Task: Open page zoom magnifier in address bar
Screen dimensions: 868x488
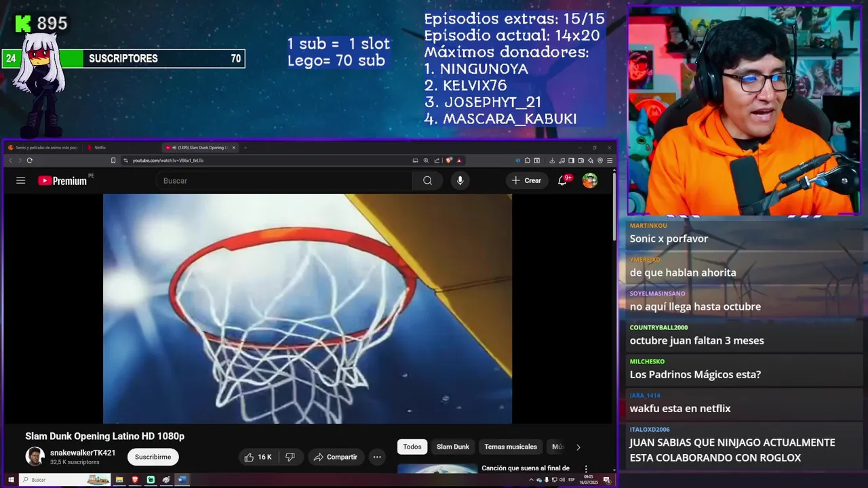Action: tap(426, 161)
